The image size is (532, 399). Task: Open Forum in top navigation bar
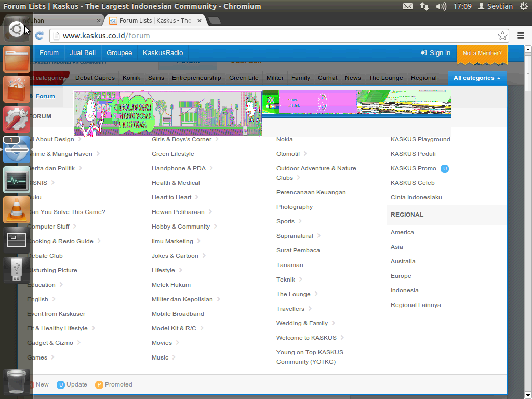pyautogui.click(x=49, y=53)
